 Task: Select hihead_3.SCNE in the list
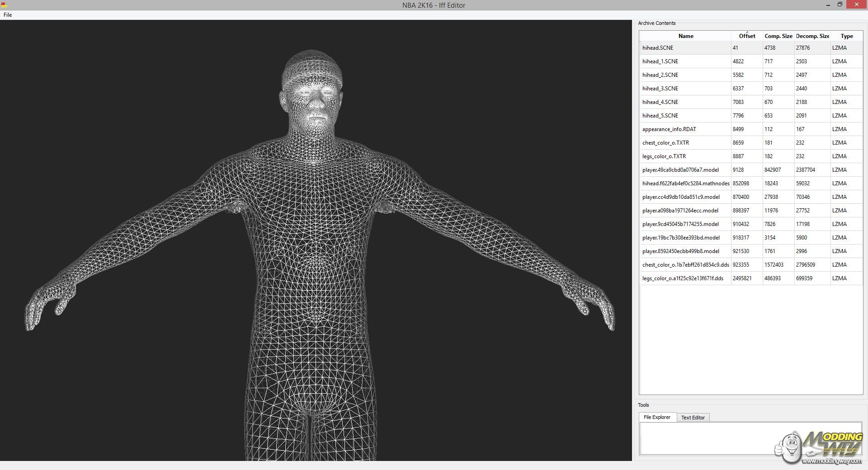660,89
